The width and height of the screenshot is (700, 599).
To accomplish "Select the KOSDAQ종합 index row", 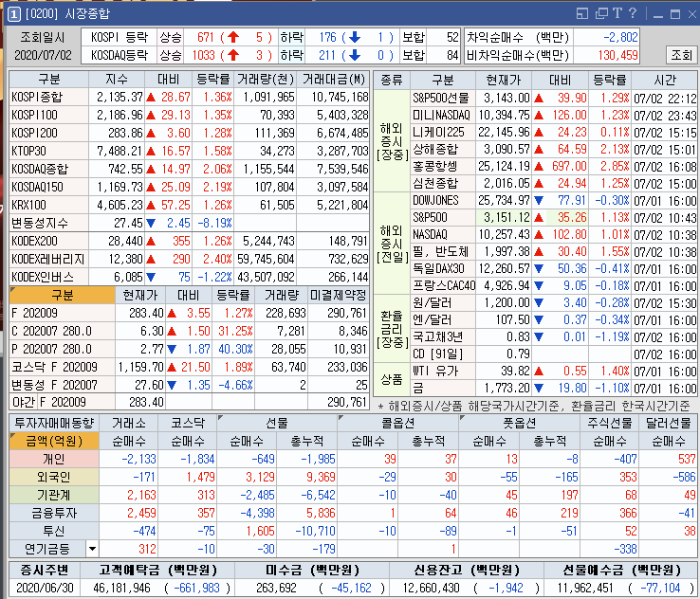I will click(x=190, y=169).
